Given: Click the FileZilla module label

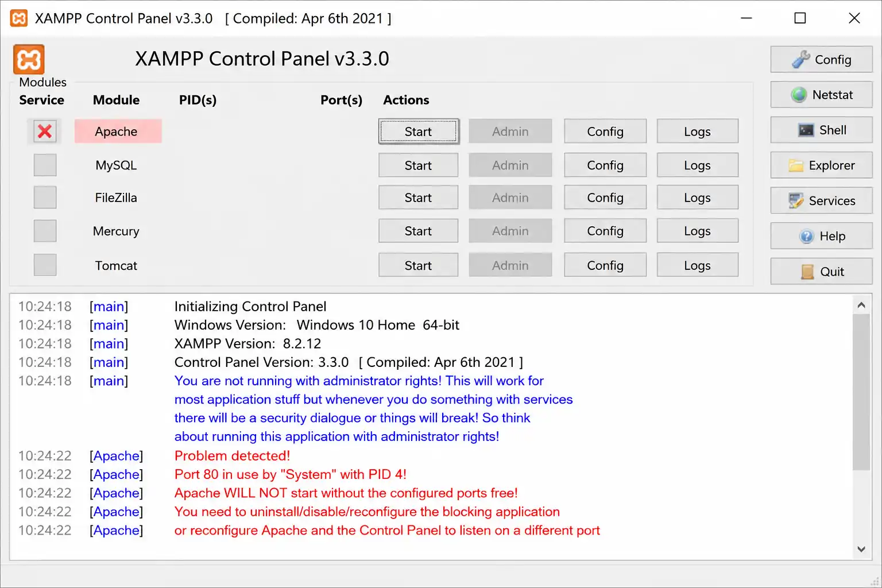Looking at the screenshot, I should click(x=116, y=198).
